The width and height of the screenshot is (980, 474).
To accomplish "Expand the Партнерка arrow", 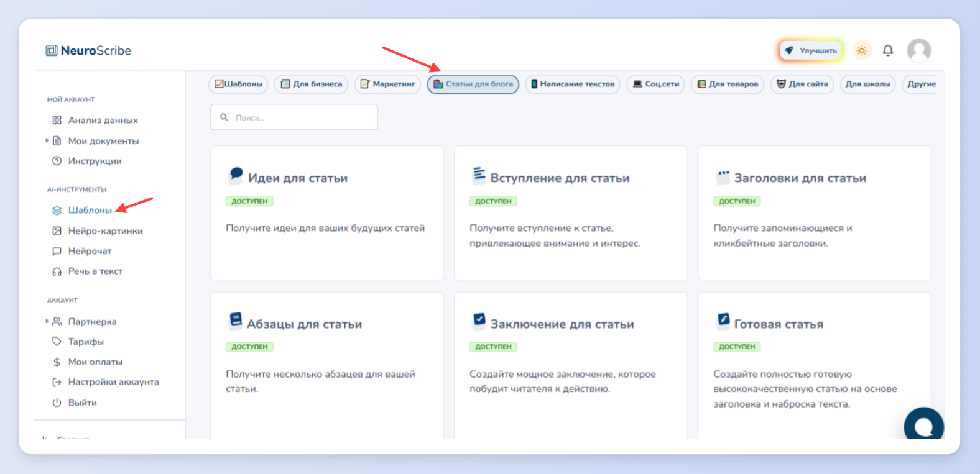I will click(x=47, y=321).
